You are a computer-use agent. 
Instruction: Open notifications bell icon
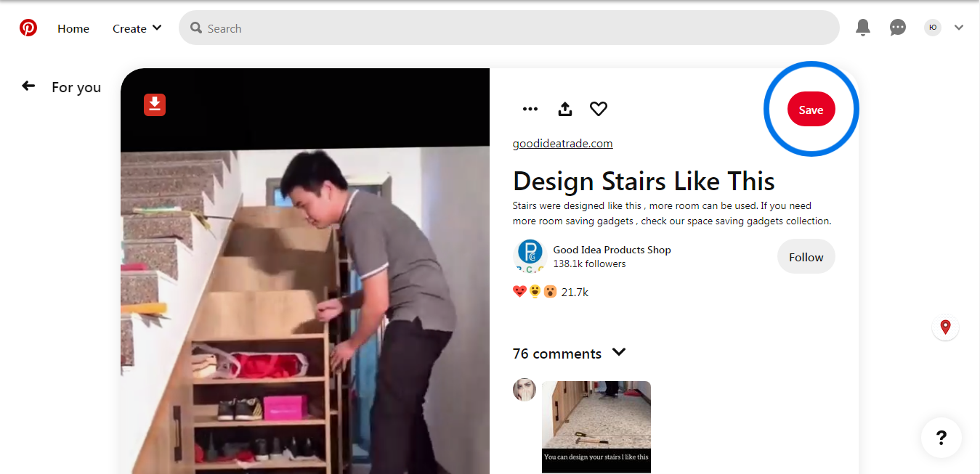click(x=863, y=28)
